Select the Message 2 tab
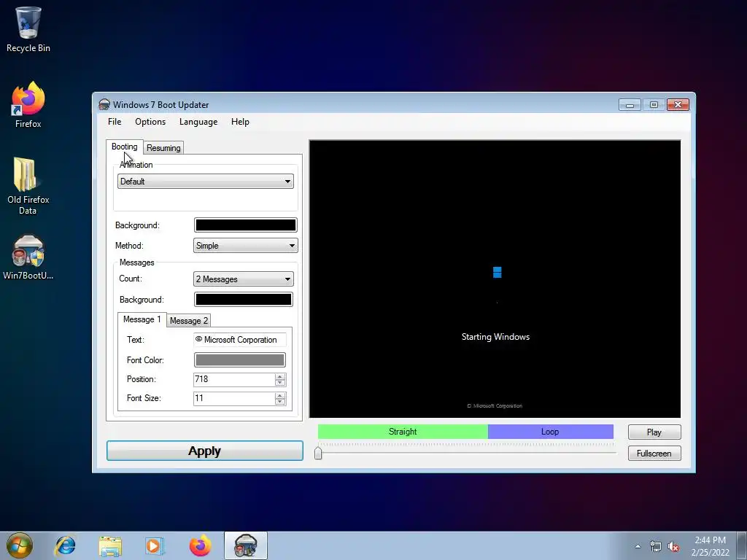This screenshot has height=560, width=747. [x=189, y=321]
